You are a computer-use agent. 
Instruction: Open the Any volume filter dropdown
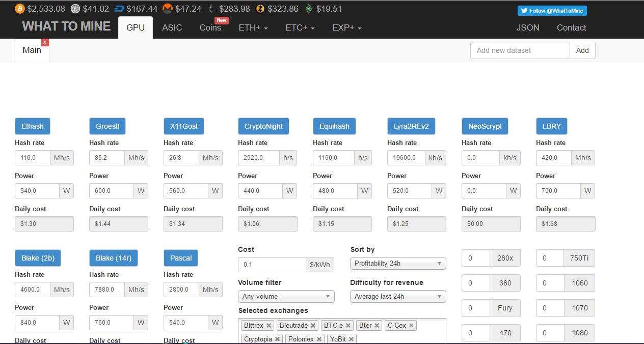click(x=286, y=296)
